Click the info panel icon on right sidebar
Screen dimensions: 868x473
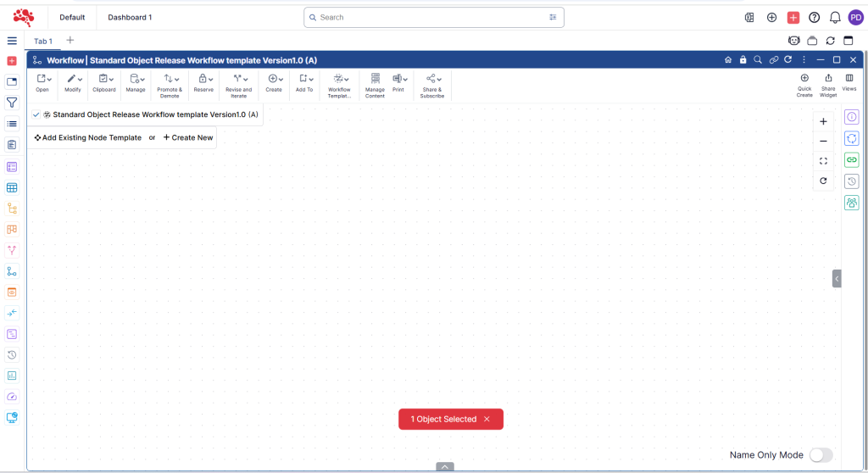click(852, 117)
